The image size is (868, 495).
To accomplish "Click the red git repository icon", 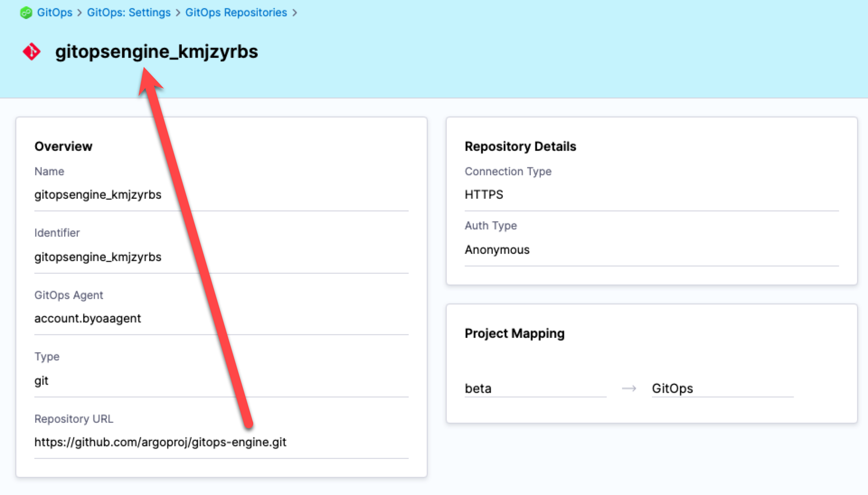I will point(32,51).
